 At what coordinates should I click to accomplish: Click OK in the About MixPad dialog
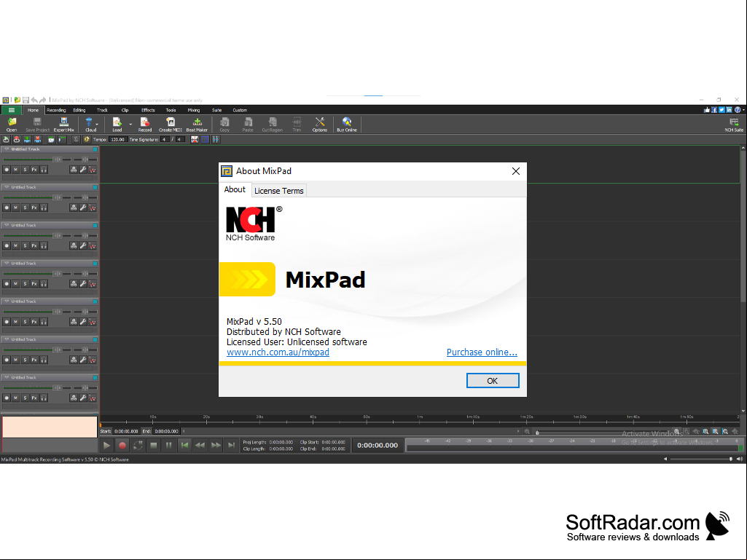(493, 380)
